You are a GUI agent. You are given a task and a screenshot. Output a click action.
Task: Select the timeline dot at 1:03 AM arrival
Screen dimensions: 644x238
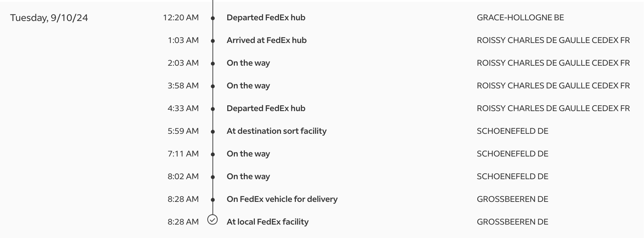point(213,41)
